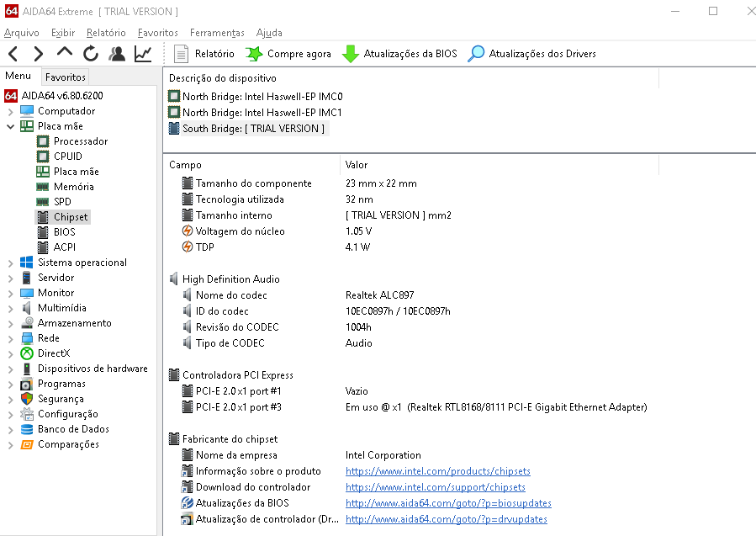Click the Computador monitor icon
This screenshot has height=536, width=756.
pyautogui.click(x=27, y=111)
